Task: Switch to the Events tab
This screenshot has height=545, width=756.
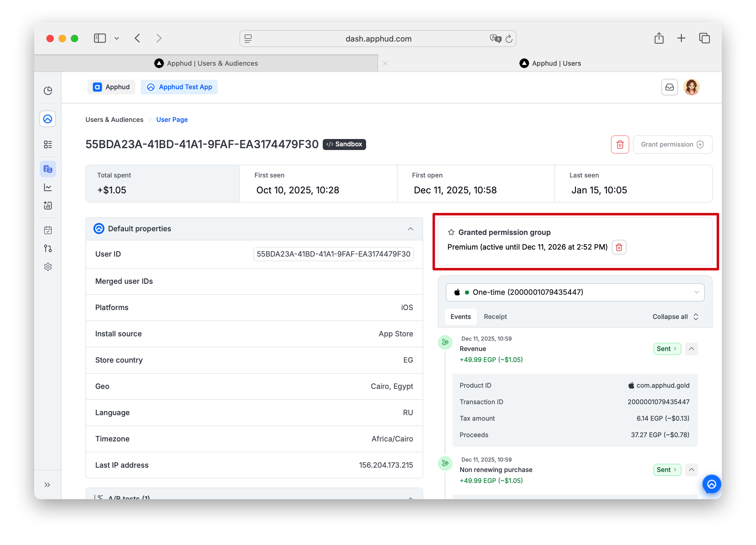Action: click(460, 316)
